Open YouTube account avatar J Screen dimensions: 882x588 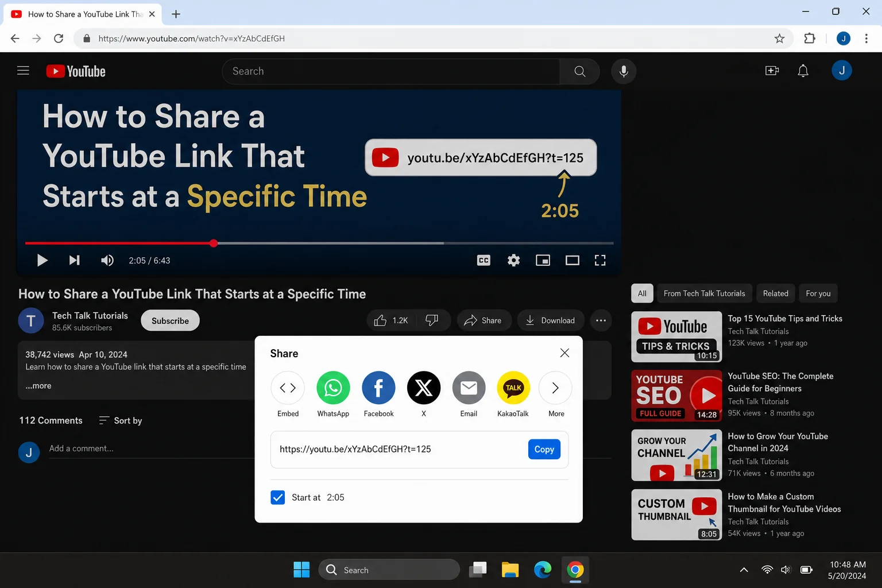[x=842, y=70]
